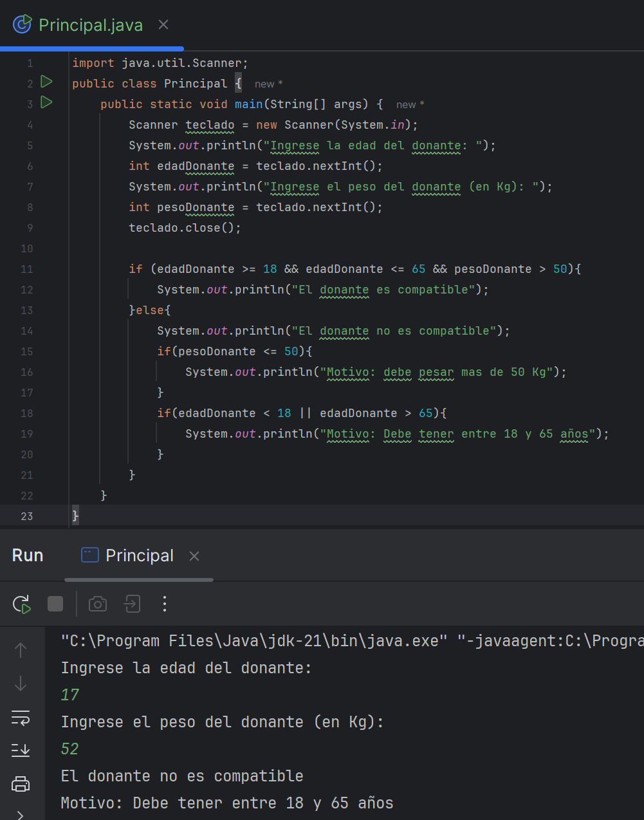Image resolution: width=644 pixels, height=820 pixels.
Task: Click the 'pesoDonante' variable declaration on line 8
Action: pyautogui.click(x=196, y=207)
